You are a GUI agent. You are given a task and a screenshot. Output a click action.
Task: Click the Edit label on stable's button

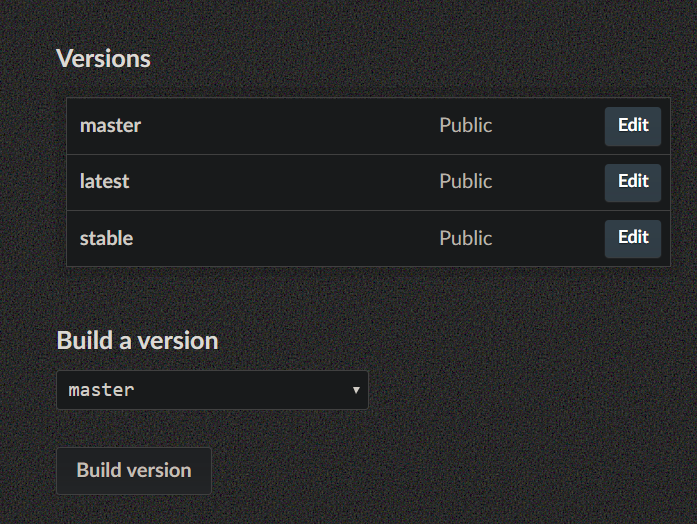633,237
